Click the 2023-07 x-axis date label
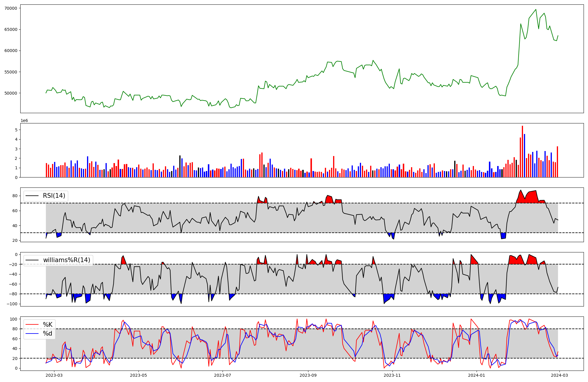This screenshot has height=382, width=588. click(223, 375)
